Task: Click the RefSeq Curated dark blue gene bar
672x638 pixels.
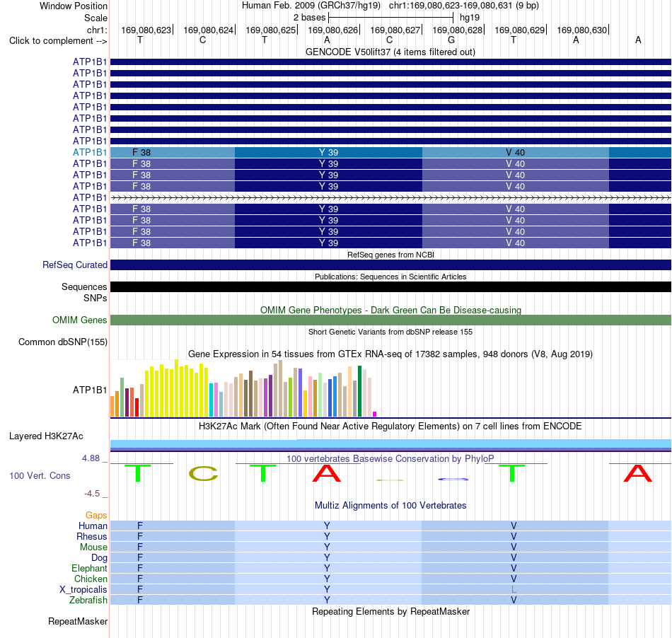Action: 390,265
